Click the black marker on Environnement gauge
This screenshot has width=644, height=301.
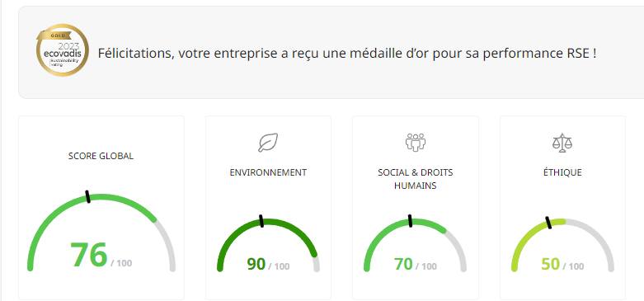tap(261, 220)
